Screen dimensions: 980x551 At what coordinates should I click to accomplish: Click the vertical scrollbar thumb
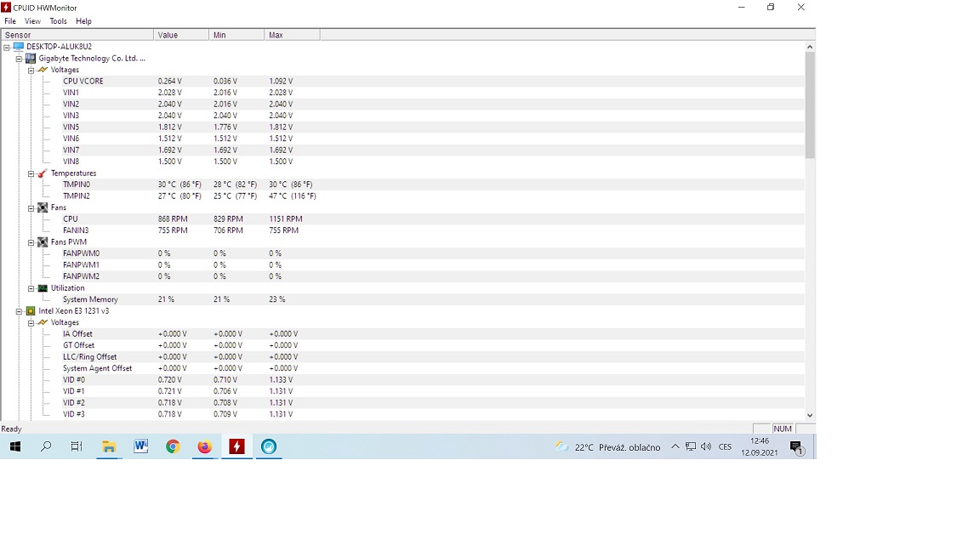(x=810, y=105)
